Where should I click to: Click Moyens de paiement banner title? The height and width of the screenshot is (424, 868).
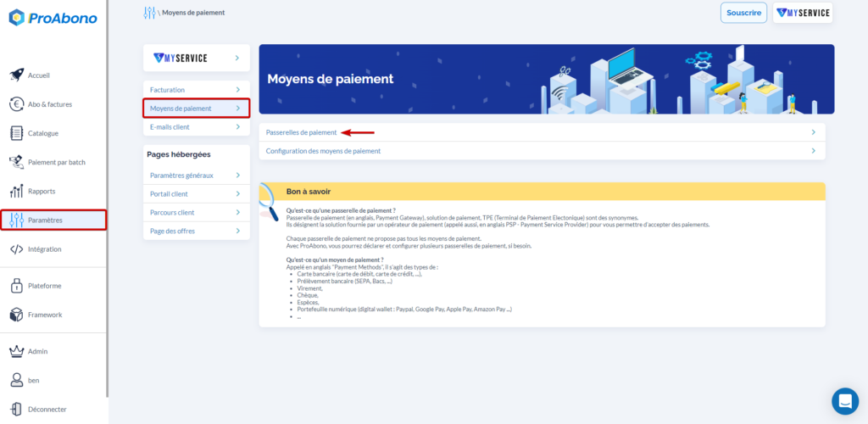click(x=331, y=79)
